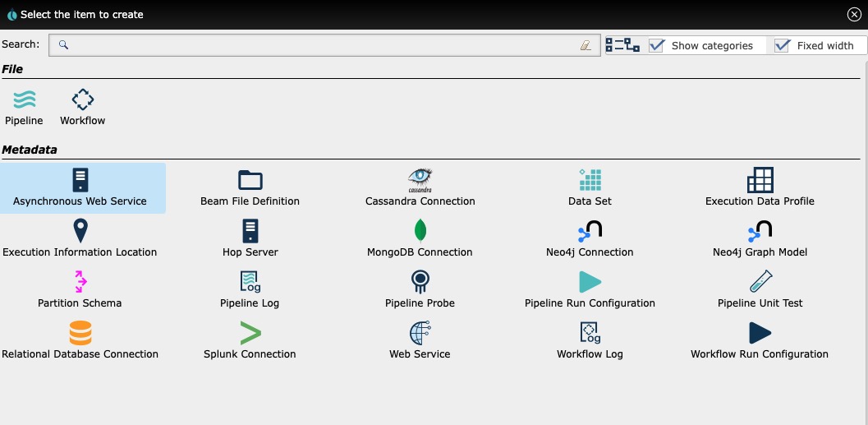Choose the Workflow item icon
The height and width of the screenshot is (425, 868).
click(83, 100)
